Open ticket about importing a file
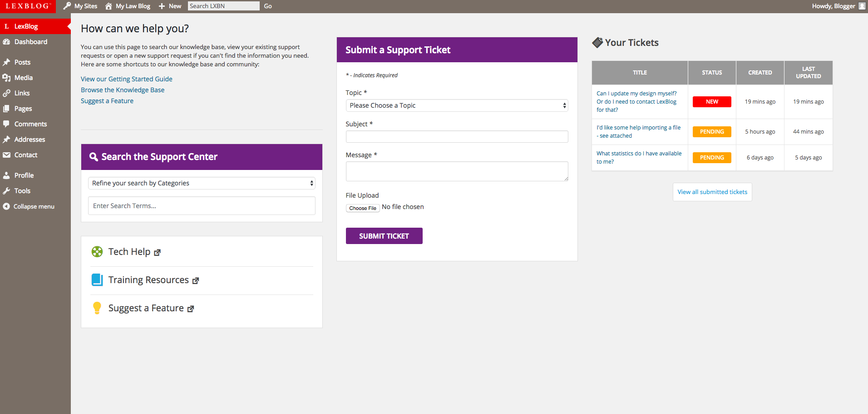Viewport: 868px width, 414px height. click(x=638, y=132)
